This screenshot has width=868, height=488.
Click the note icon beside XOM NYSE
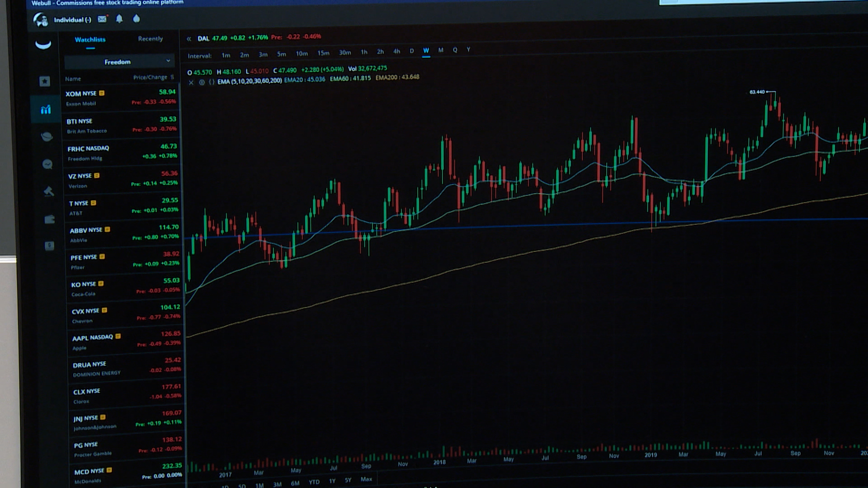(102, 93)
